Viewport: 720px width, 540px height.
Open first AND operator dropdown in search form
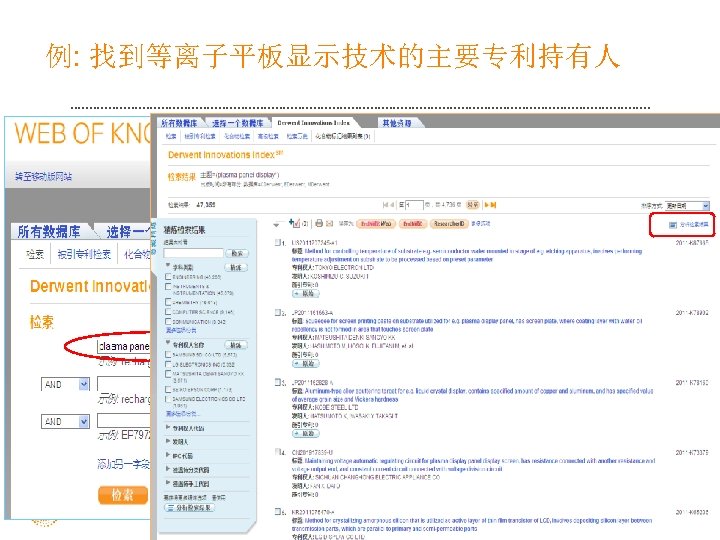point(65,384)
